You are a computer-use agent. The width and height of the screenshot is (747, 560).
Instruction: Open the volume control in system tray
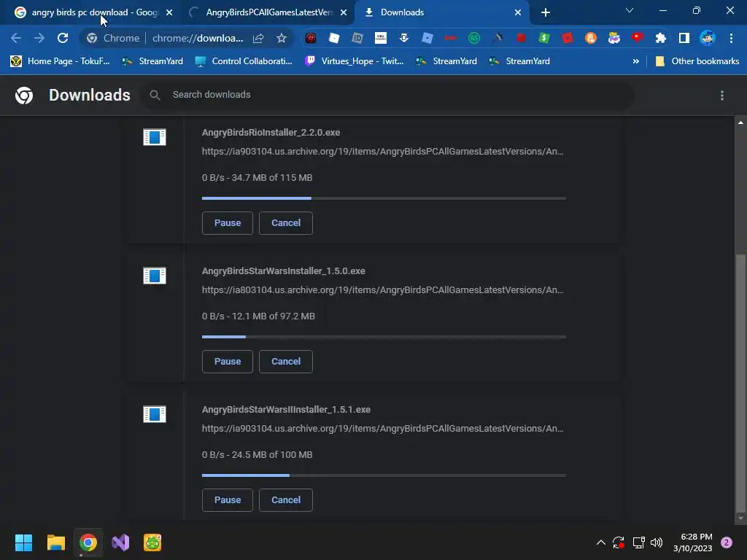pyautogui.click(x=657, y=542)
